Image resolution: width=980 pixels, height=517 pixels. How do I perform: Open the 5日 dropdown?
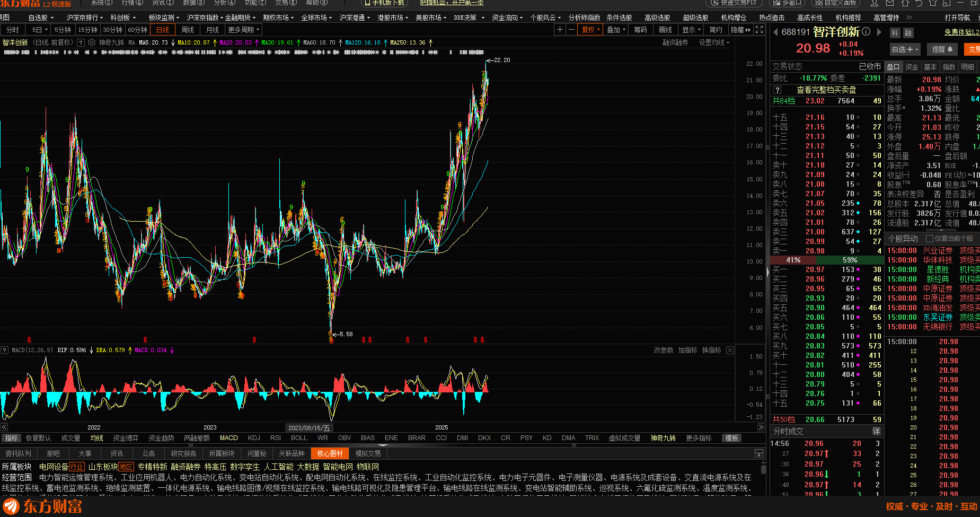coord(39,30)
